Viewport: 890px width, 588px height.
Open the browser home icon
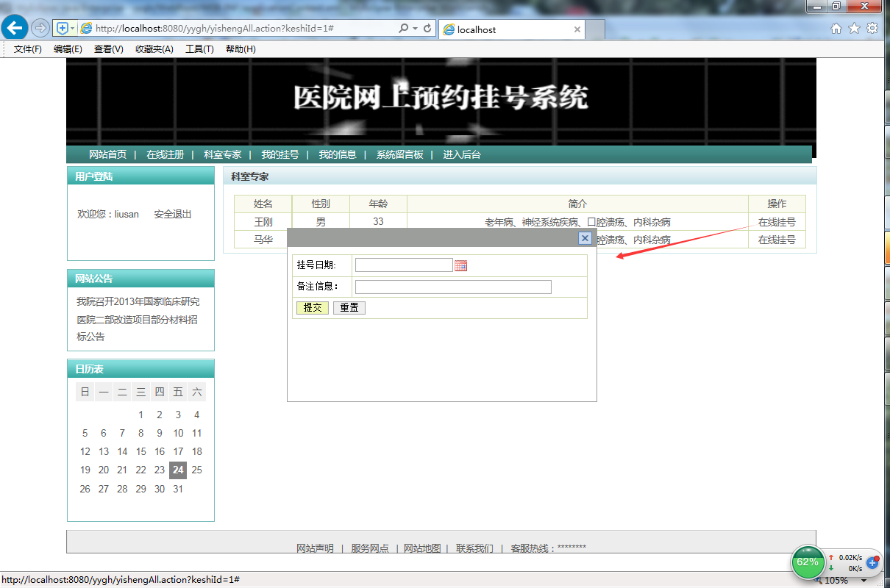[836, 28]
